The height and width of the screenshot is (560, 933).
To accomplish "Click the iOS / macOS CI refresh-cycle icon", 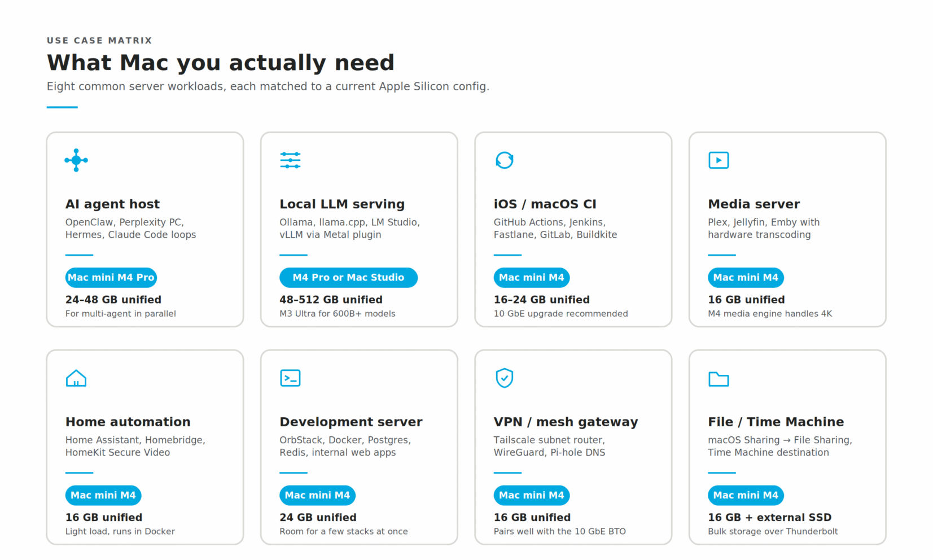I will pyautogui.click(x=505, y=160).
